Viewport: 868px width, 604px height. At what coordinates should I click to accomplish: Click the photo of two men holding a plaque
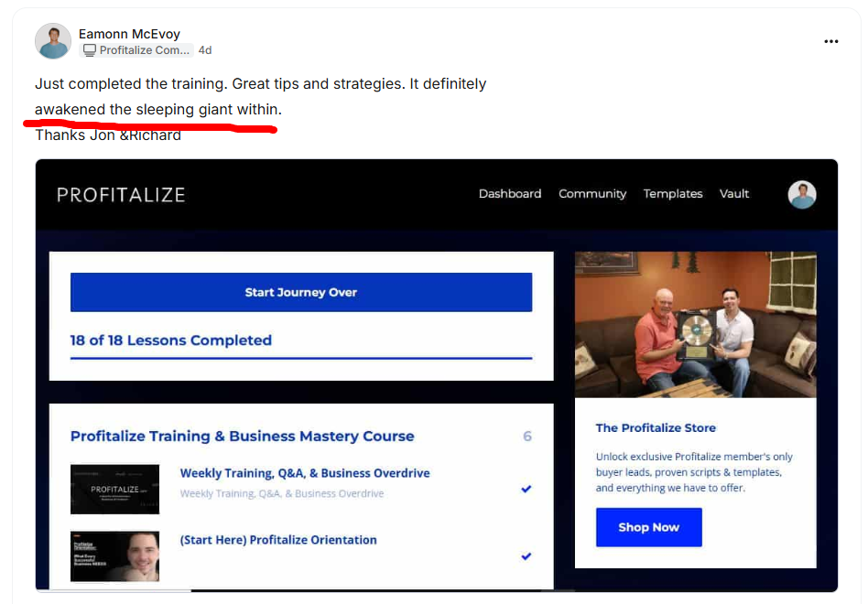695,325
